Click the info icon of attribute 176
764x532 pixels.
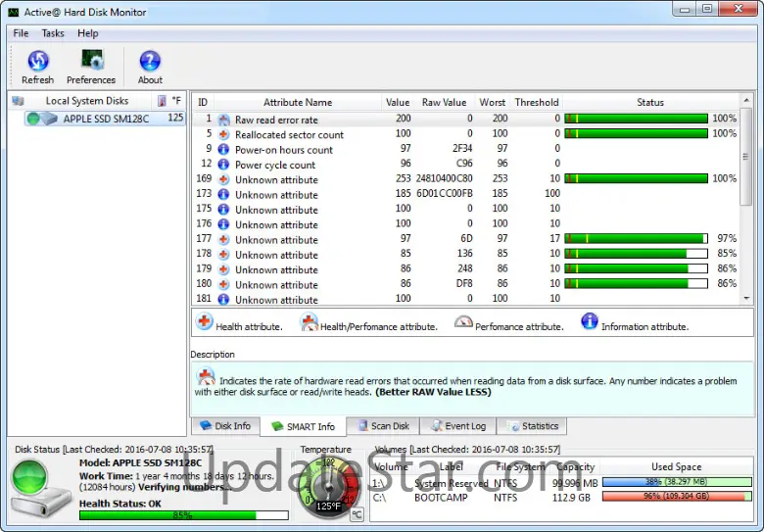coord(223,224)
